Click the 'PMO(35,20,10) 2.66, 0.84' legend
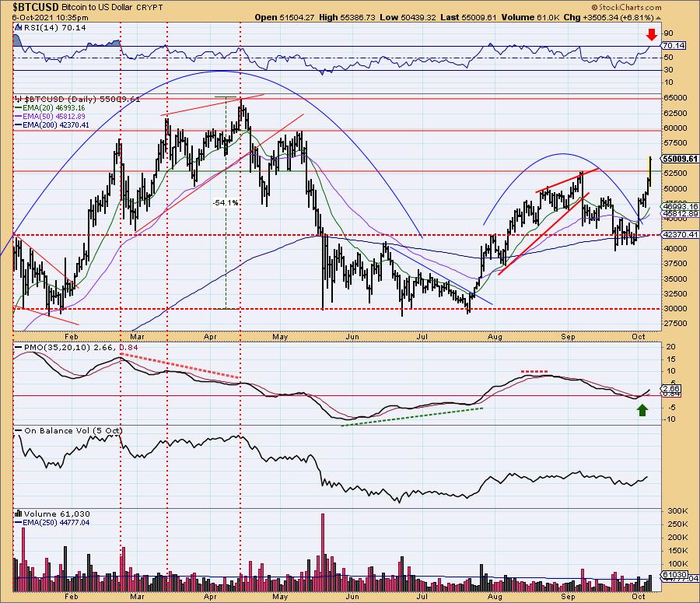Screen dimensions: 700x603 (81, 348)
